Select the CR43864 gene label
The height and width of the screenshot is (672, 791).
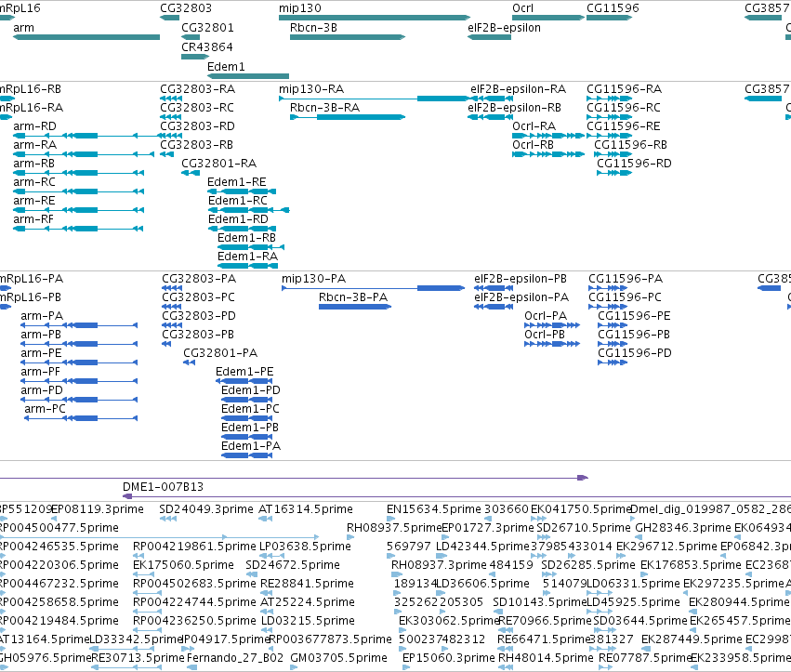click(x=207, y=47)
